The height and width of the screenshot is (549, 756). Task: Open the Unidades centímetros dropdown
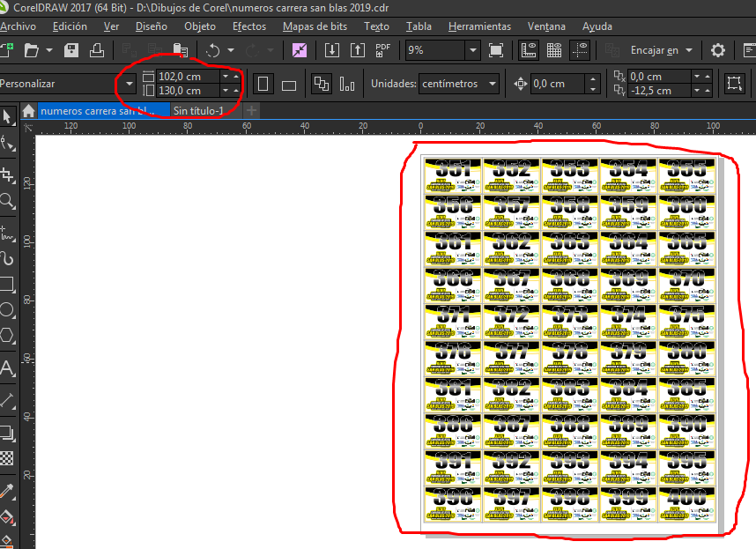coord(493,84)
